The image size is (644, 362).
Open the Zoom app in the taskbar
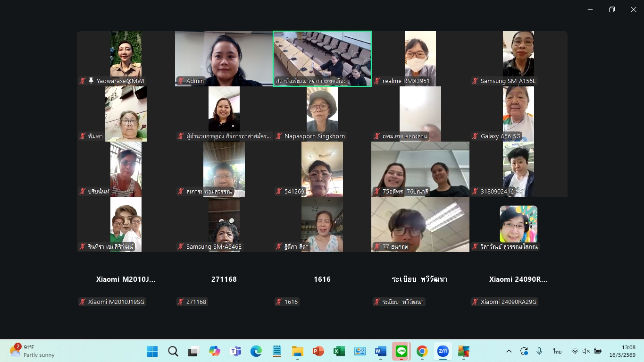[x=443, y=351]
